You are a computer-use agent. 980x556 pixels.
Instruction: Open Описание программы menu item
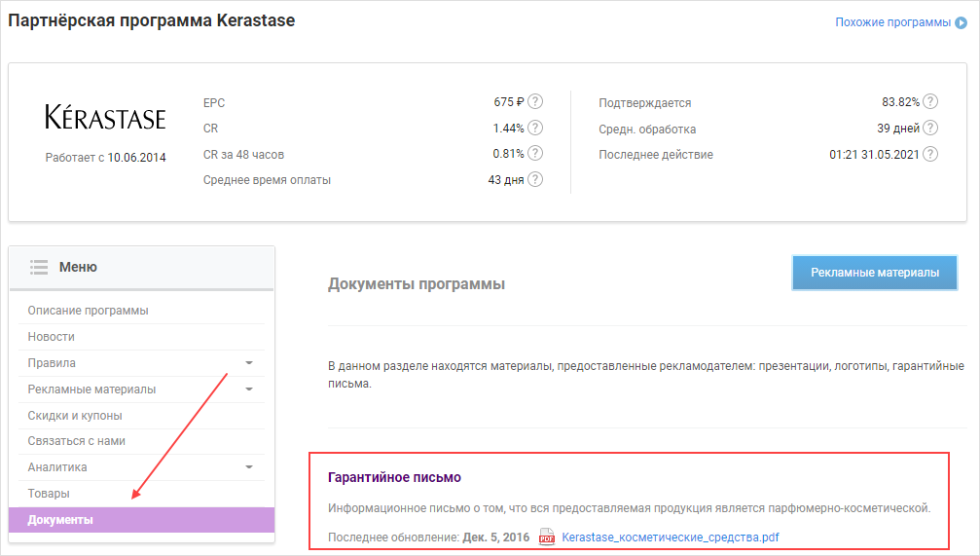pyautogui.click(x=88, y=311)
